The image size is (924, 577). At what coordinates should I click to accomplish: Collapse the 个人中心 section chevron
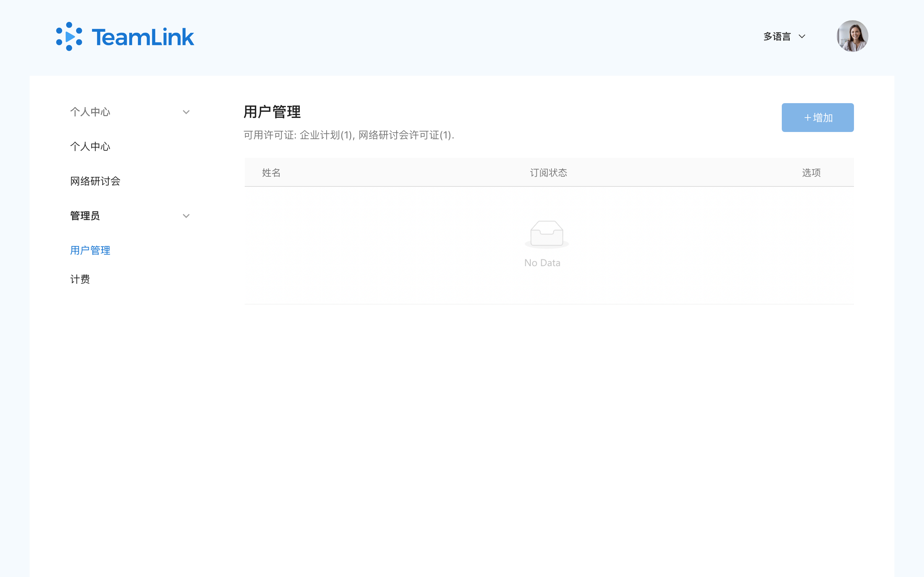click(186, 112)
